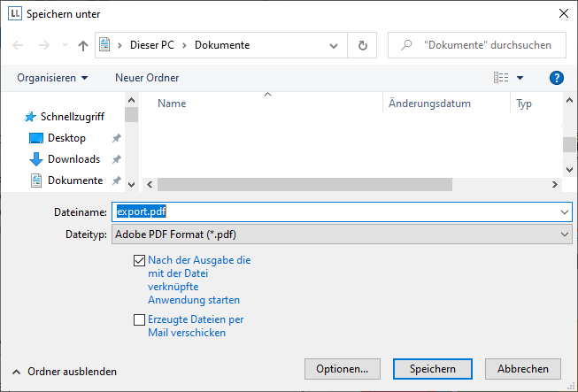Open the view options dropdown arrow

coord(520,78)
